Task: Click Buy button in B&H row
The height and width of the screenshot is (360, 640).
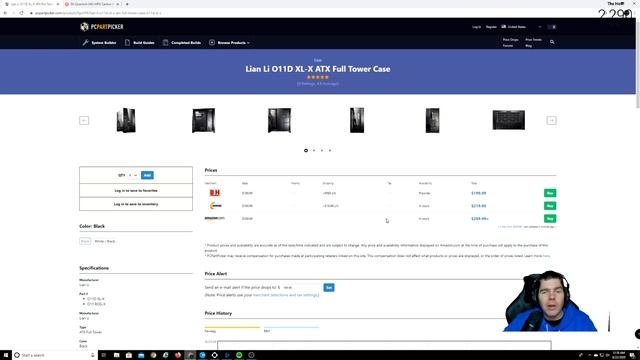Action: [550, 193]
